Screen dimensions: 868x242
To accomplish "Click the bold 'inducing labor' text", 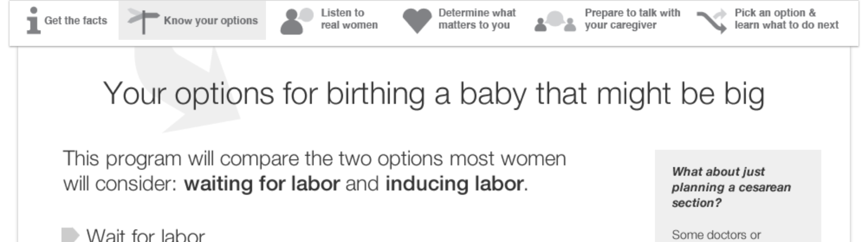I will [454, 184].
